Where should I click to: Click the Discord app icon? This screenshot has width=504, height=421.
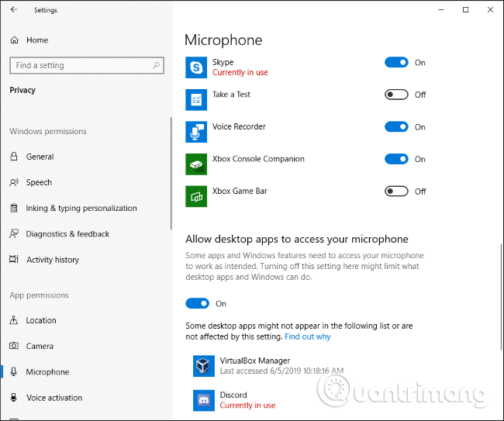(204, 400)
